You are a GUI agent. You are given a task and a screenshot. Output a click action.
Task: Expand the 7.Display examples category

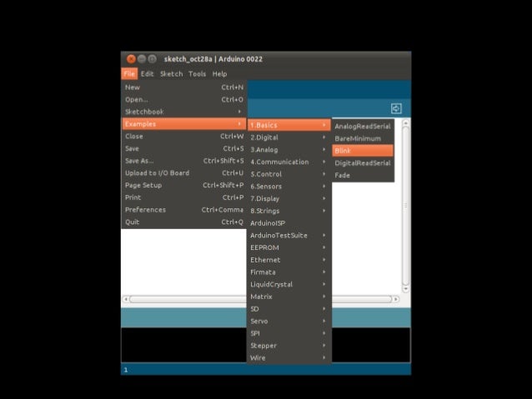pos(289,198)
